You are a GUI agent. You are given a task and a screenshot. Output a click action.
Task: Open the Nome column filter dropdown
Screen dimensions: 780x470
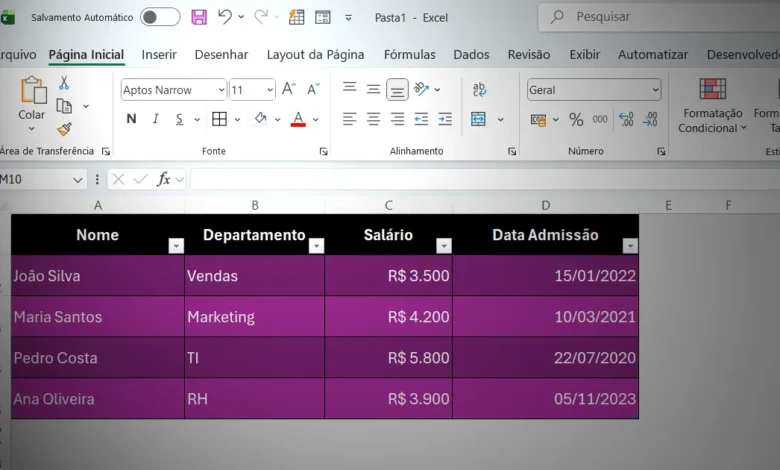point(176,246)
